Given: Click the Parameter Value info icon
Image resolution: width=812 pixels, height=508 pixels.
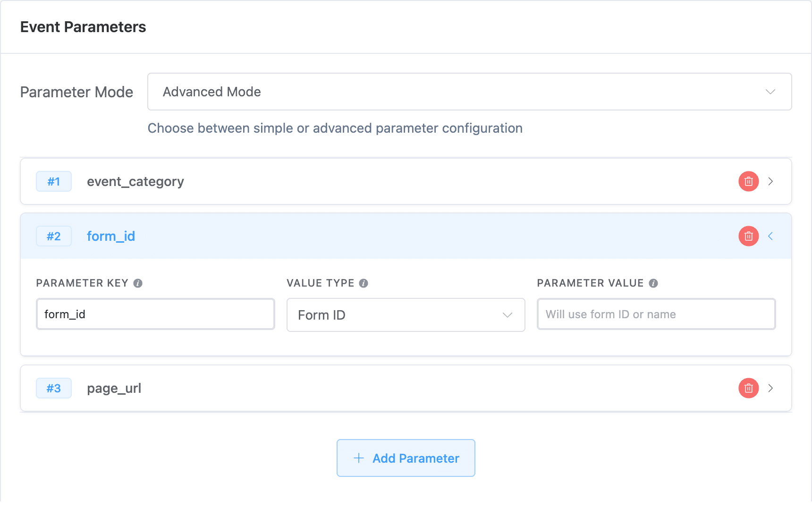Looking at the screenshot, I should click(x=654, y=283).
